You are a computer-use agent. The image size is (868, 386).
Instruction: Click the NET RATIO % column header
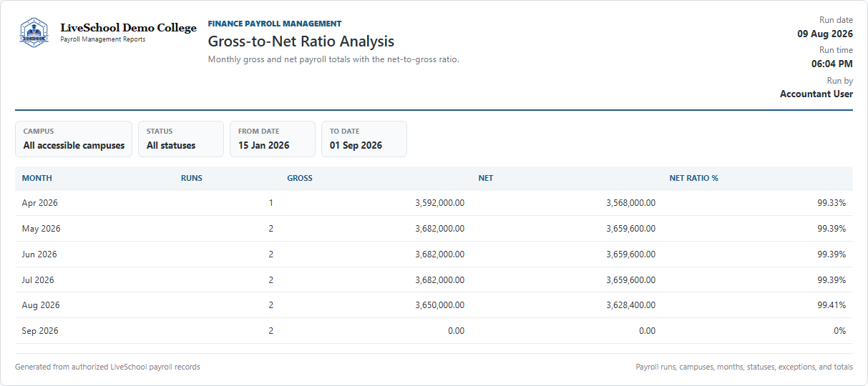(694, 178)
